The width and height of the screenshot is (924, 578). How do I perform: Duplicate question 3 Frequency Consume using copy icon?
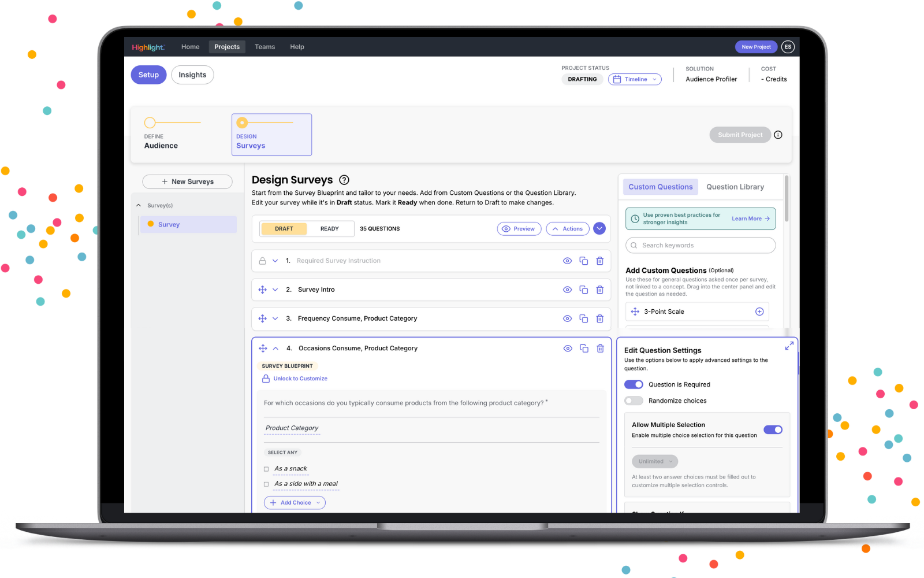pos(583,318)
